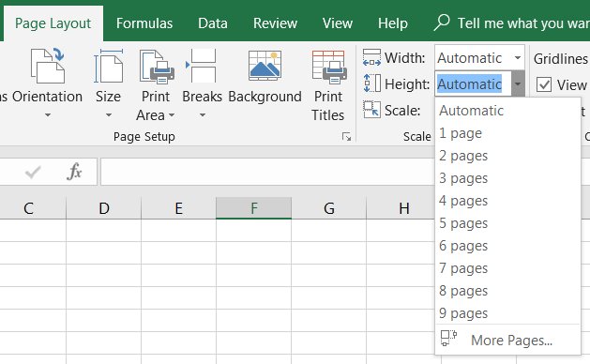590x364 pixels.
Task: Select column D header
Action: point(104,208)
